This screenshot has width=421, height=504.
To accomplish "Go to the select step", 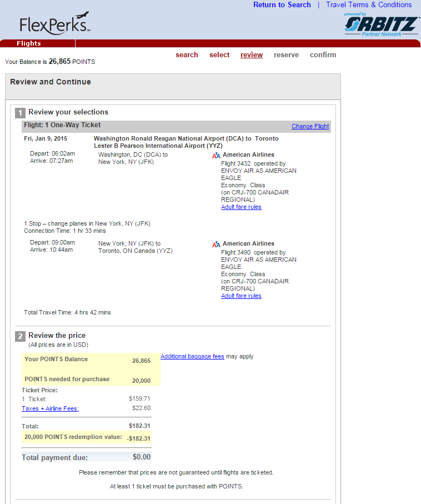I will (219, 55).
